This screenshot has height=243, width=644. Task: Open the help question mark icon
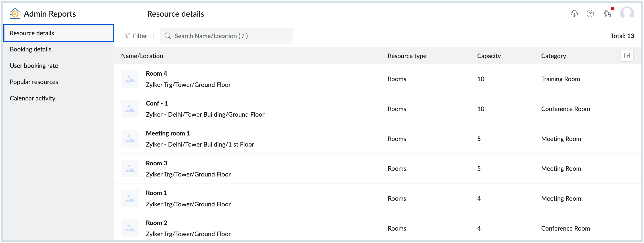590,14
